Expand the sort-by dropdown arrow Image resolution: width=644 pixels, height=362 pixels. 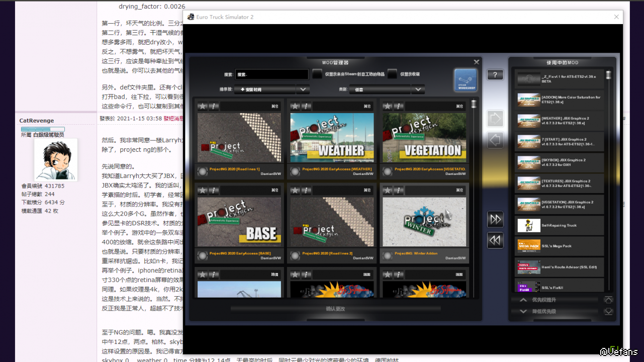point(302,89)
